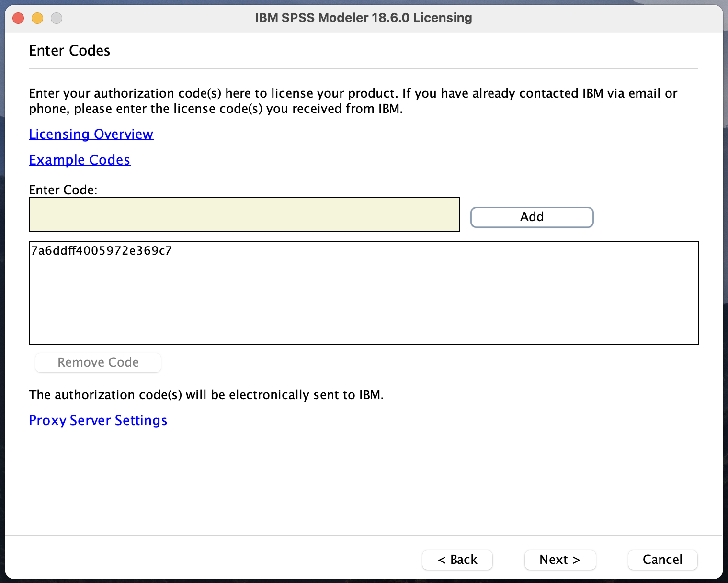
Task: Open the Example Codes link
Action: [80, 160]
